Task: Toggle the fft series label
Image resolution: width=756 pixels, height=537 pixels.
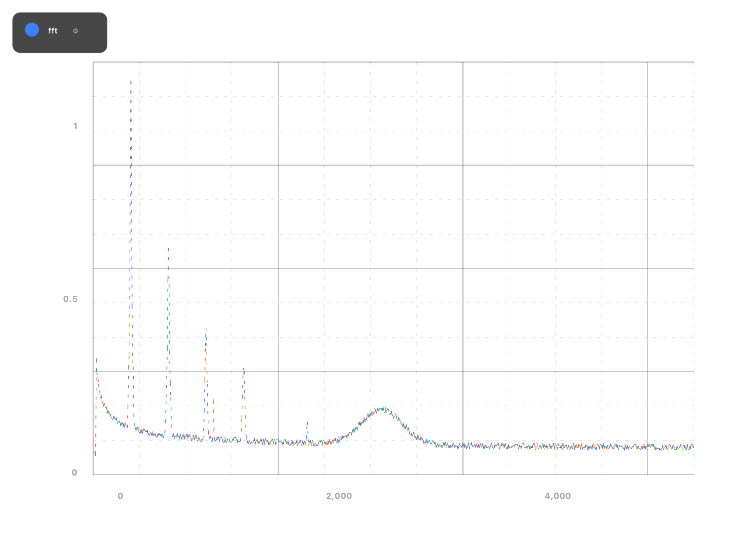Action: (53, 31)
